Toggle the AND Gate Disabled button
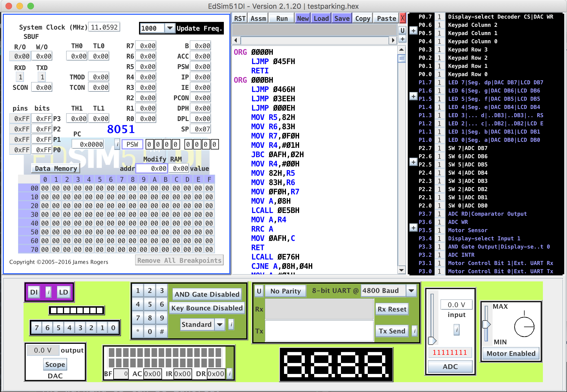The image size is (567, 392). pos(207,294)
